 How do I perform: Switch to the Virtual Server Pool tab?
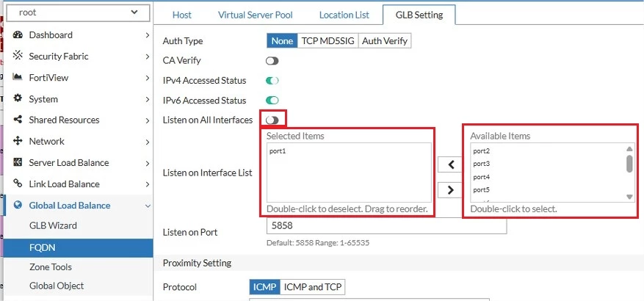click(256, 15)
